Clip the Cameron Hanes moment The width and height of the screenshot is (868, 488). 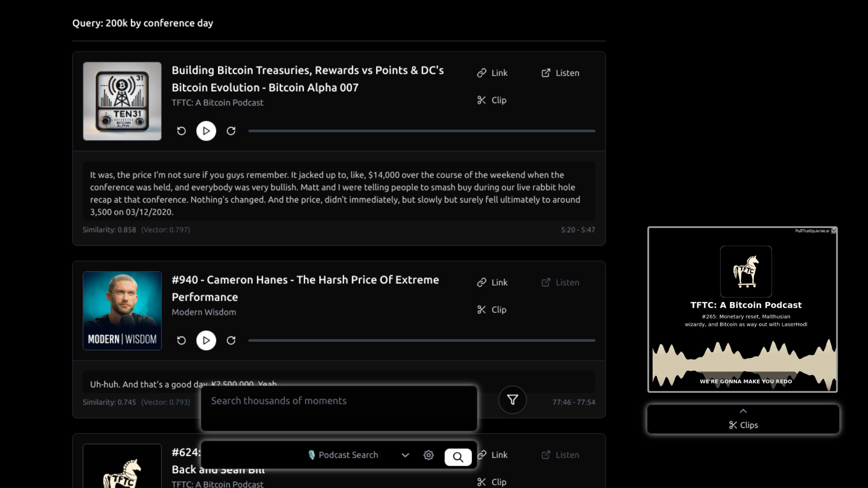[x=492, y=310]
